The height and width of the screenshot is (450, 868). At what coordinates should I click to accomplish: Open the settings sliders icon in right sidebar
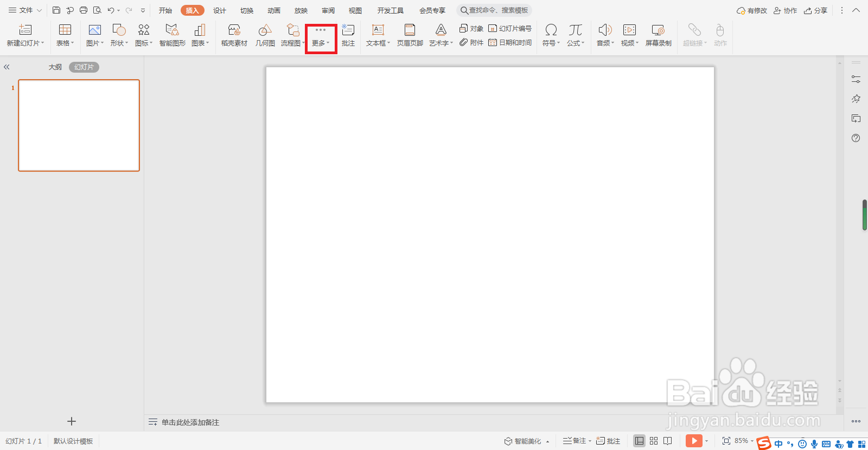[x=856, y=79]
